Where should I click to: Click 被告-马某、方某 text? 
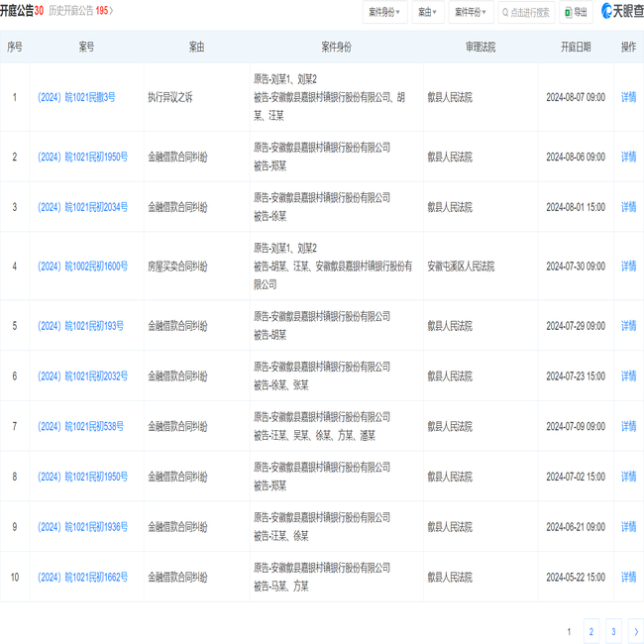[x=281, y=587]
